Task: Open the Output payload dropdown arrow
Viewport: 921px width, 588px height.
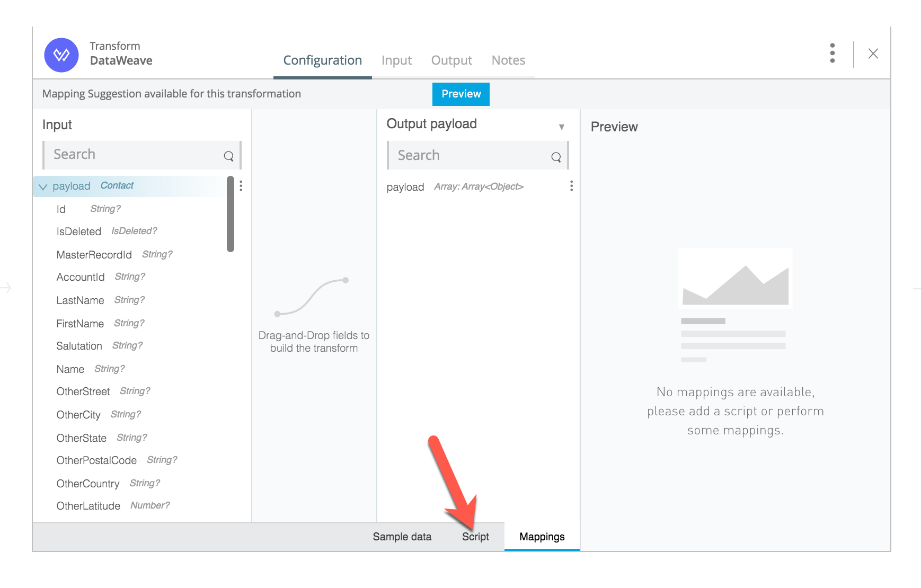Action: point(562,127)
